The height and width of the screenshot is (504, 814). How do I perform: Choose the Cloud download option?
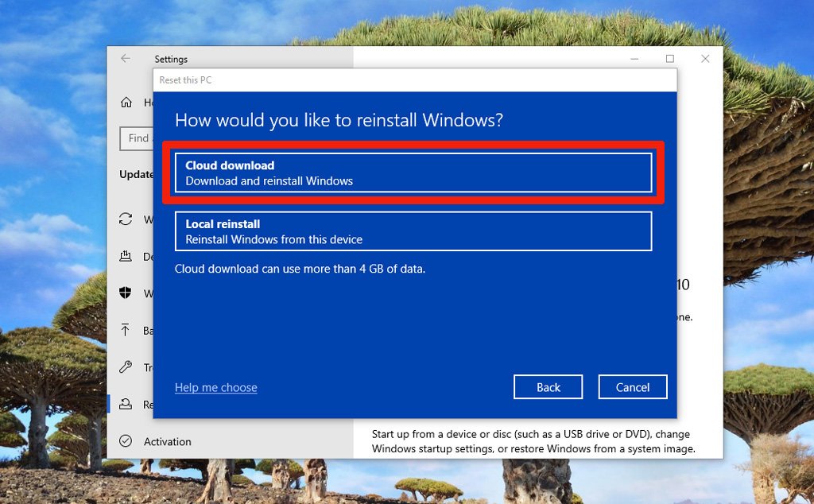(413, 173)
